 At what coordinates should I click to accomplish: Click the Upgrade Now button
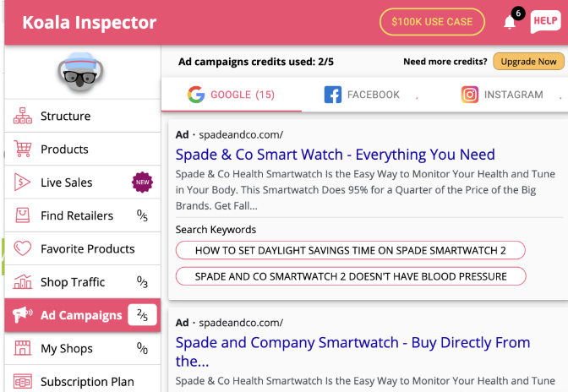529,62
